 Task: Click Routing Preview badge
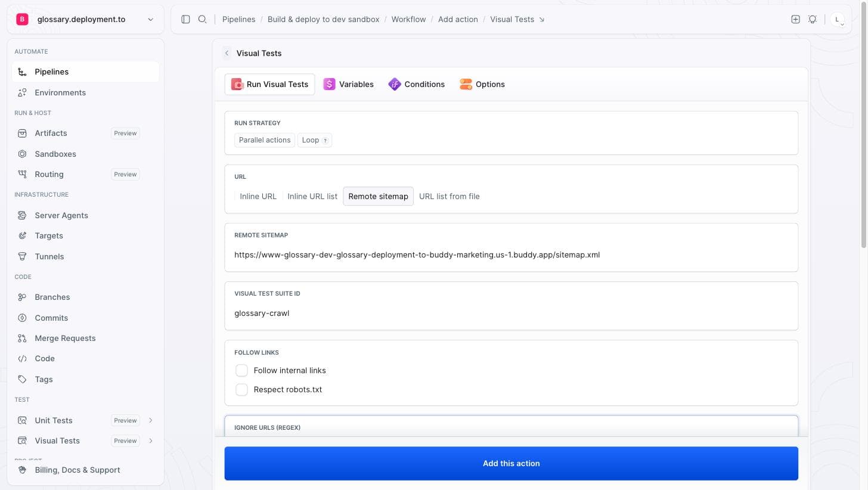125,174
